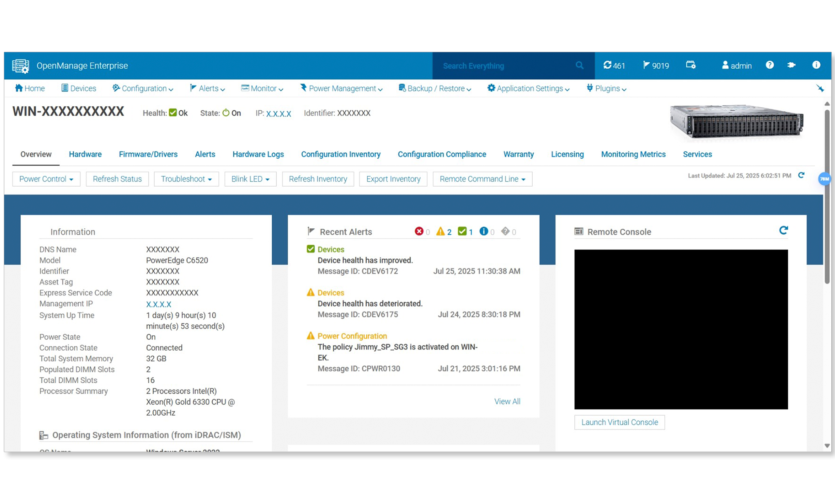Open the Devices page

(x=79, y=88)
